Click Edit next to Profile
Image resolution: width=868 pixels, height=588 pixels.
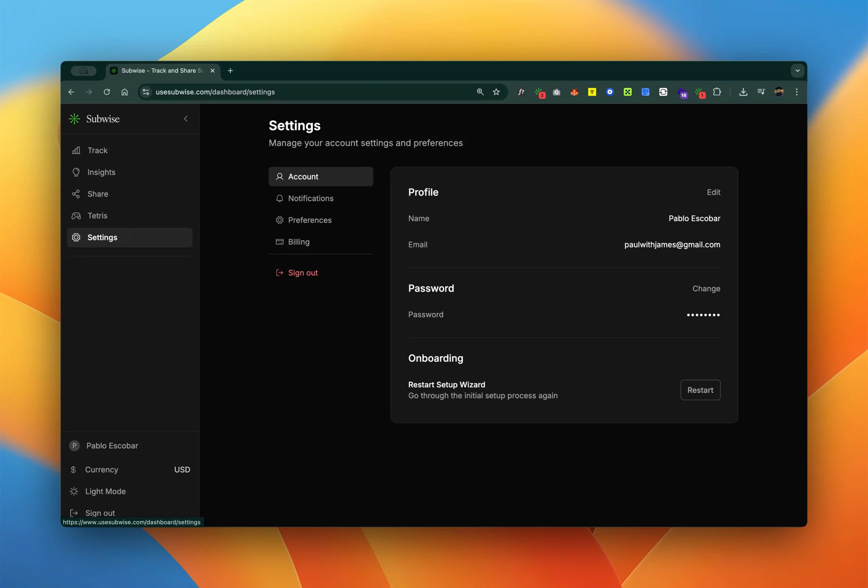click(x=713, y=192)
